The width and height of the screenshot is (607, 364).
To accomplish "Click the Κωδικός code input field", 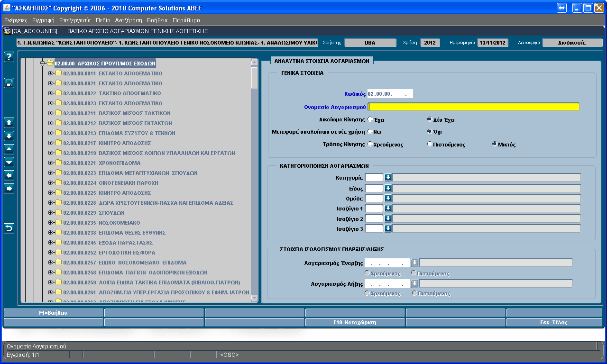I will tap(390, 94).
